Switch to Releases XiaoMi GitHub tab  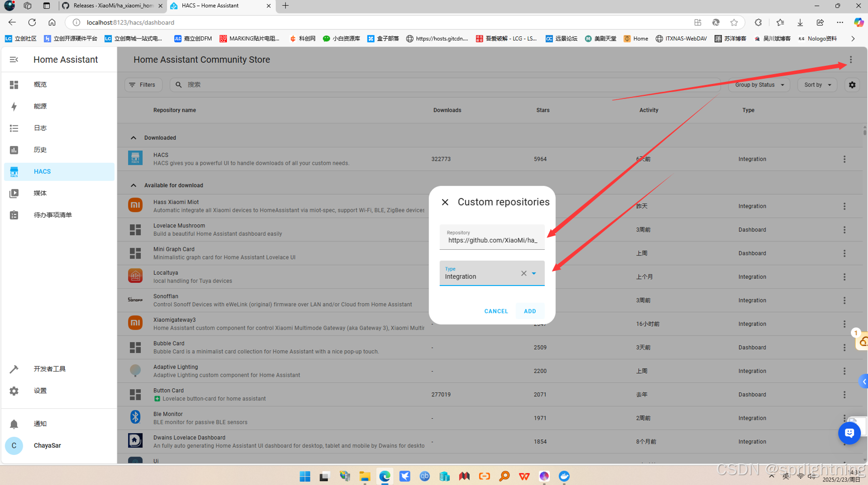[x=112, y=6]
